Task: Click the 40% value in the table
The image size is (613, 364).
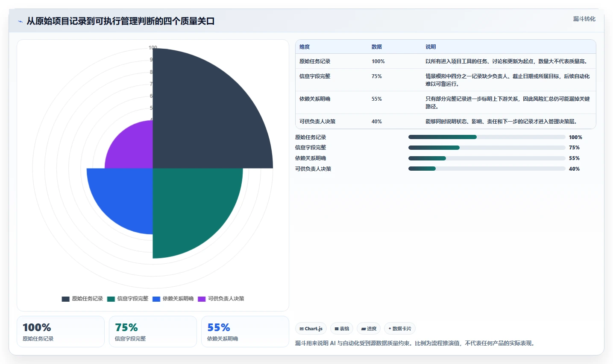Action: 377,122
